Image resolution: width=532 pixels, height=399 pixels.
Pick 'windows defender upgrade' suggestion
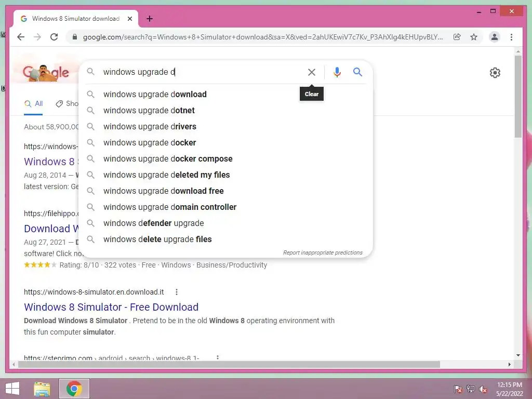(225, 223)
